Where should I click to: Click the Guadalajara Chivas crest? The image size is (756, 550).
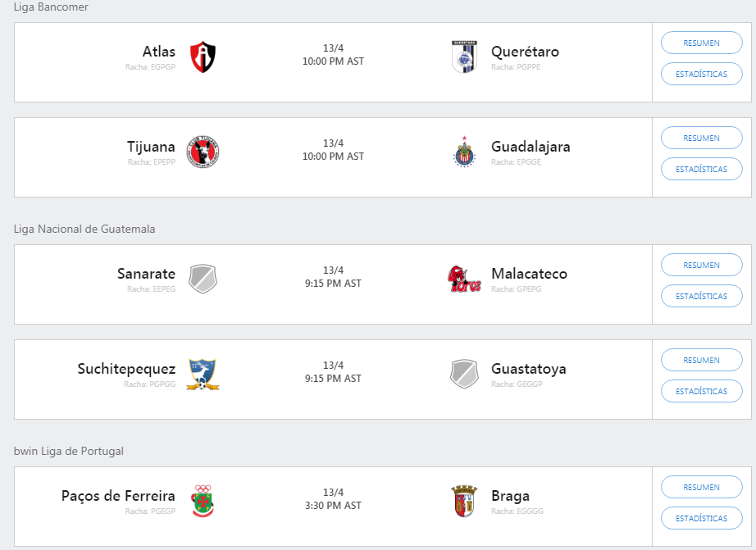coord(464,152)
